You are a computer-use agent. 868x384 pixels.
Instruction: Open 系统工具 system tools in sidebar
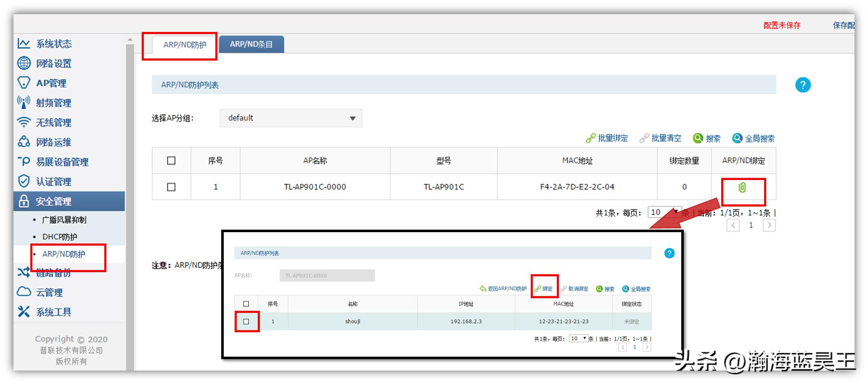click(53, 312)
